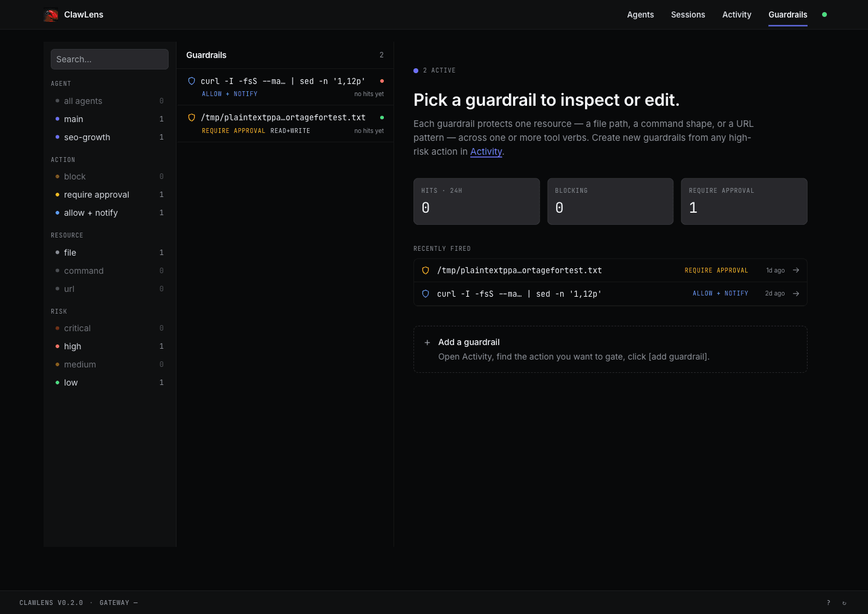Click yellow shield in Recently Fired

click(426, 271)
